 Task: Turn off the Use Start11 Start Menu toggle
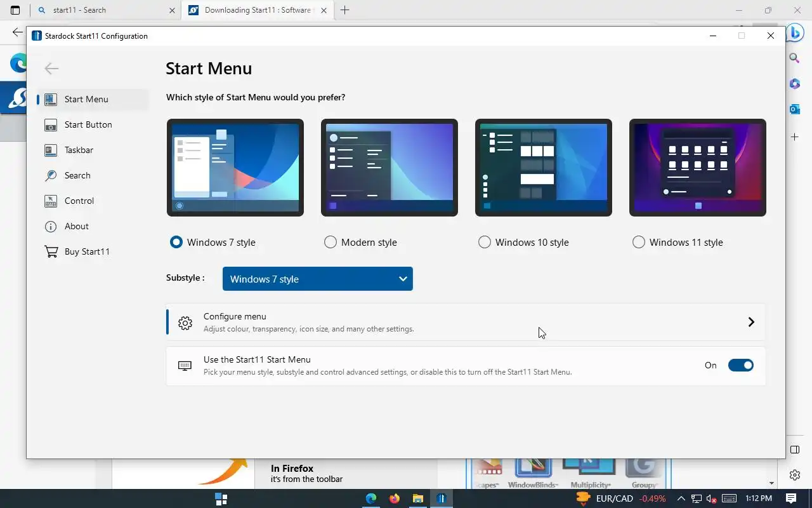point(740,365)
